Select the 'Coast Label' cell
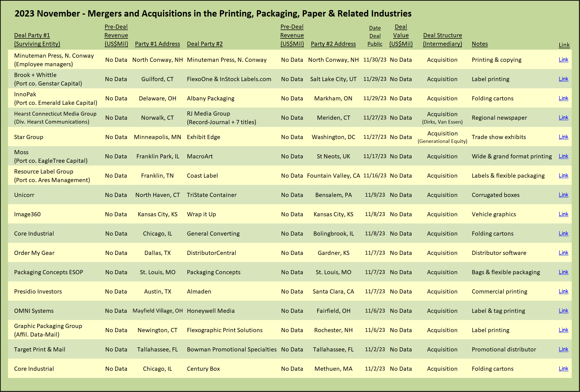The width and height of the screenshot is (580, 392). click(x=202, y=176)
